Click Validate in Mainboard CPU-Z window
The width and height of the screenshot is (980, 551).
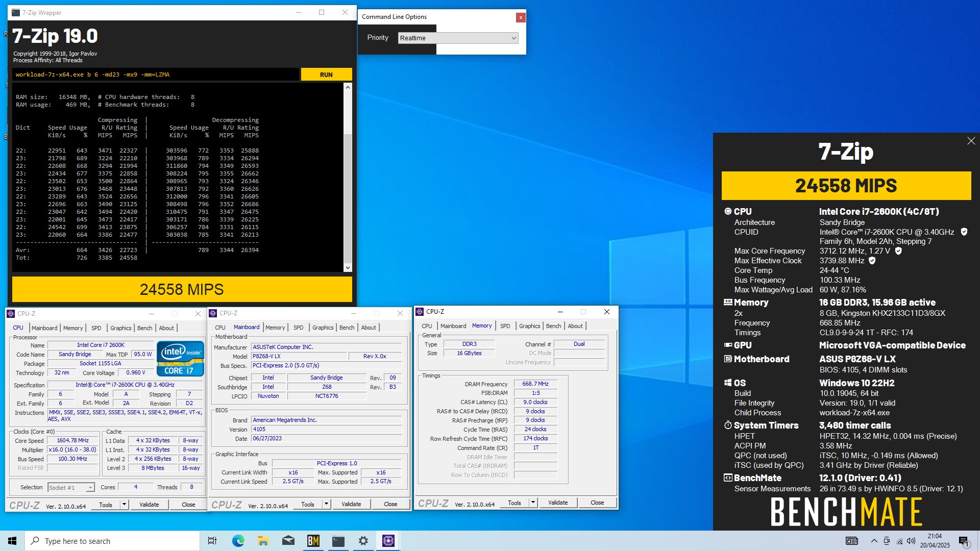(x=351, y=504)
